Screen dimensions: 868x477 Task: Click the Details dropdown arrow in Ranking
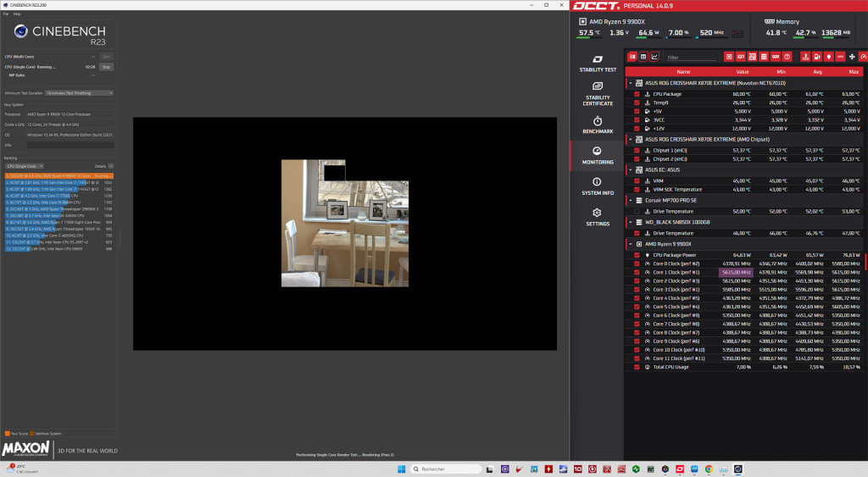coord(111,166)
